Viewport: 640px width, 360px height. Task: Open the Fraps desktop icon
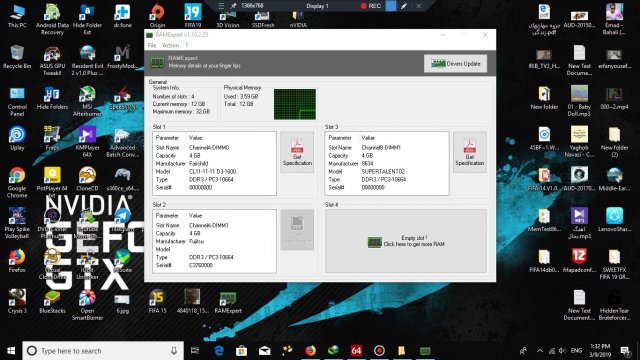click(x=52, y=139)
